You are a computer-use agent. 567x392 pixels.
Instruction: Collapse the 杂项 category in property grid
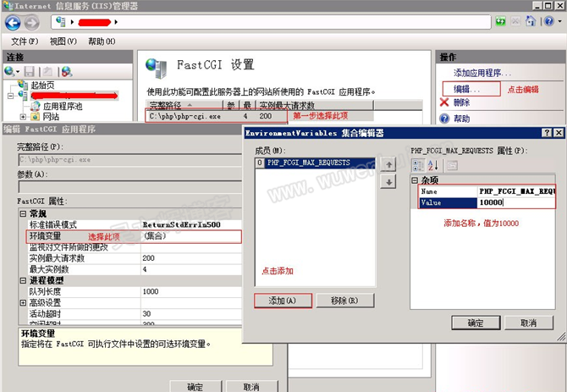(x=415, y=180)
